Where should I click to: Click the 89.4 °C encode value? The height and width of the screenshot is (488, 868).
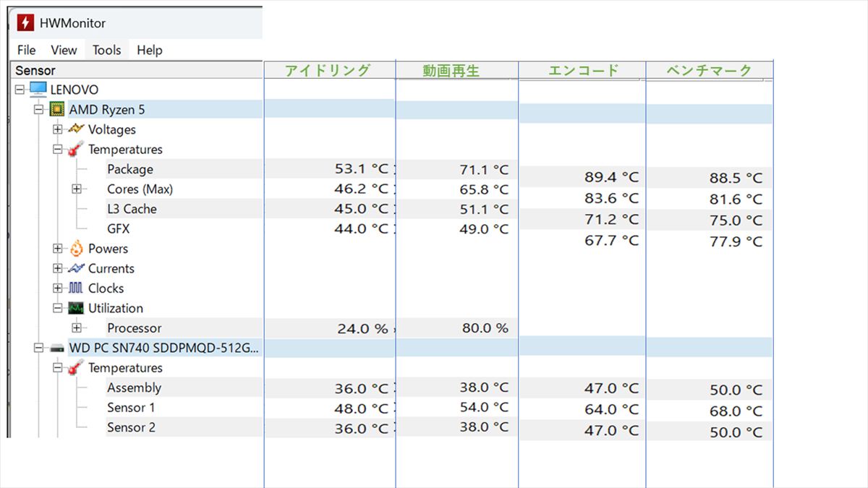pos(612,177)
